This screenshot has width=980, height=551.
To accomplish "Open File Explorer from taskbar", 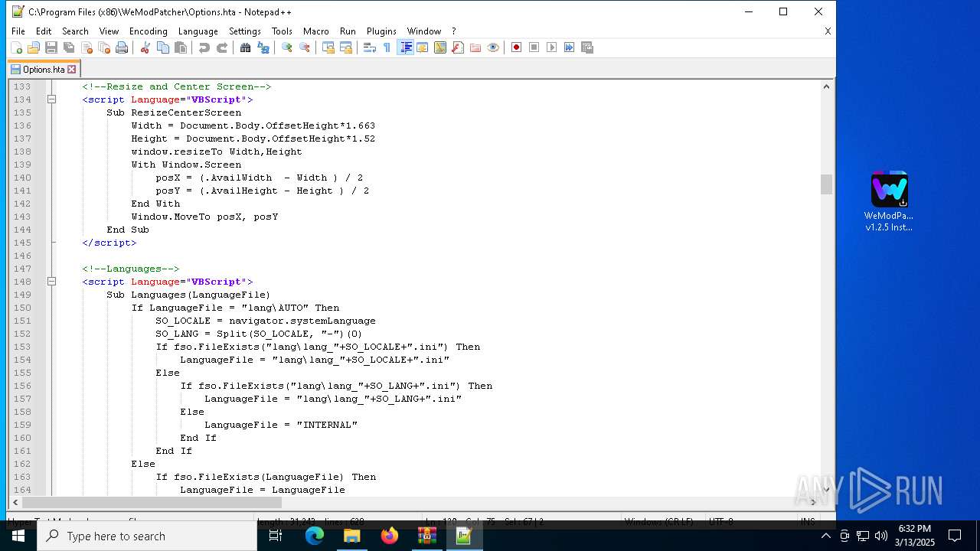I will tap(351, 536).
